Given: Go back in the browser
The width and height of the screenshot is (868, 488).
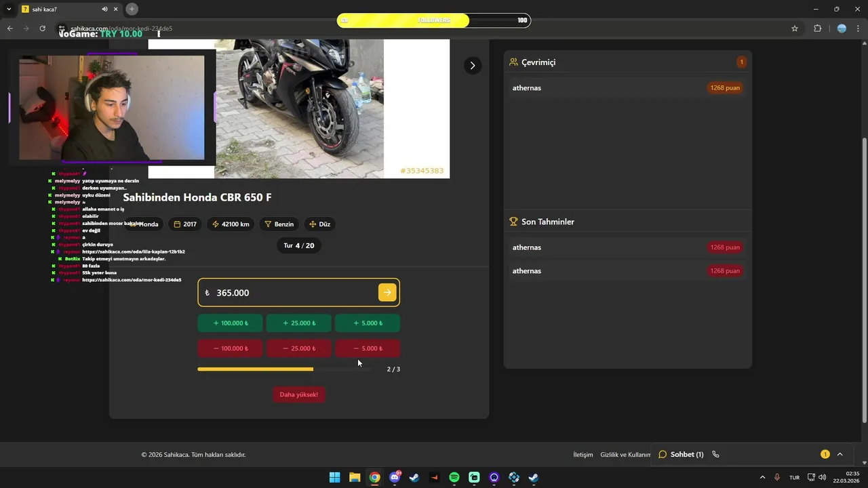Looking at the screenshot, I should click(x=10, y=28).
